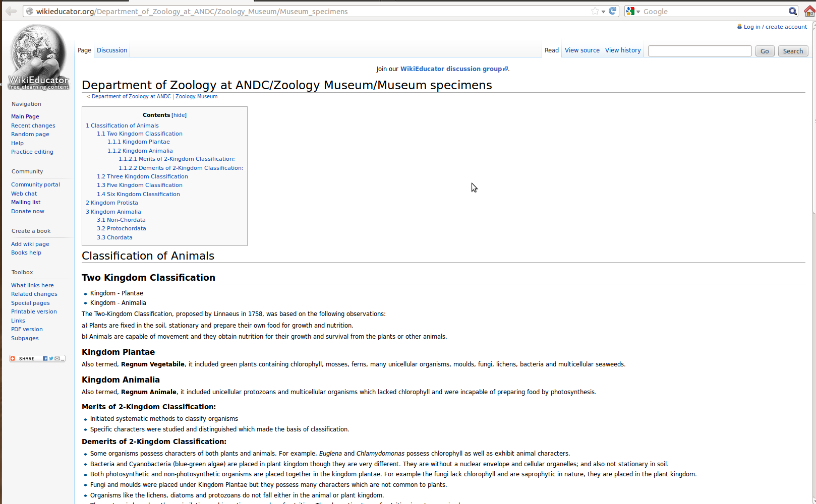This screenshot has width=816, height=504.
Task: Open the View history tab
Action: (x=623, y=50)
